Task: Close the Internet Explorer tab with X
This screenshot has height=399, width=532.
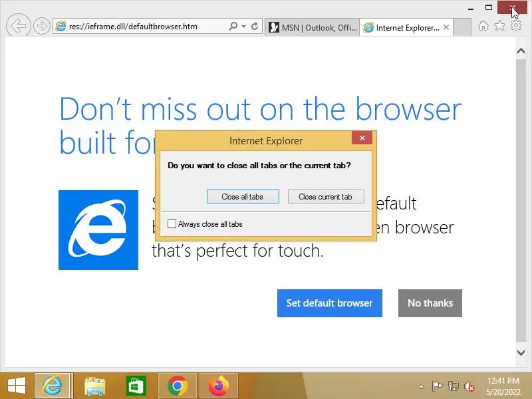Action: 446,27
